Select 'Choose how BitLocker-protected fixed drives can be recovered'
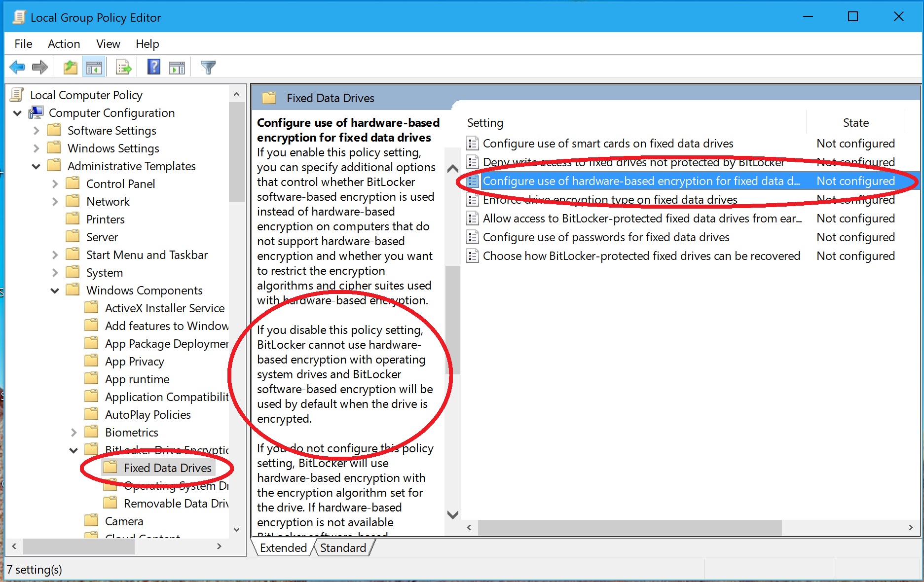This screenshot has width=924, height=582. (641, 256)
